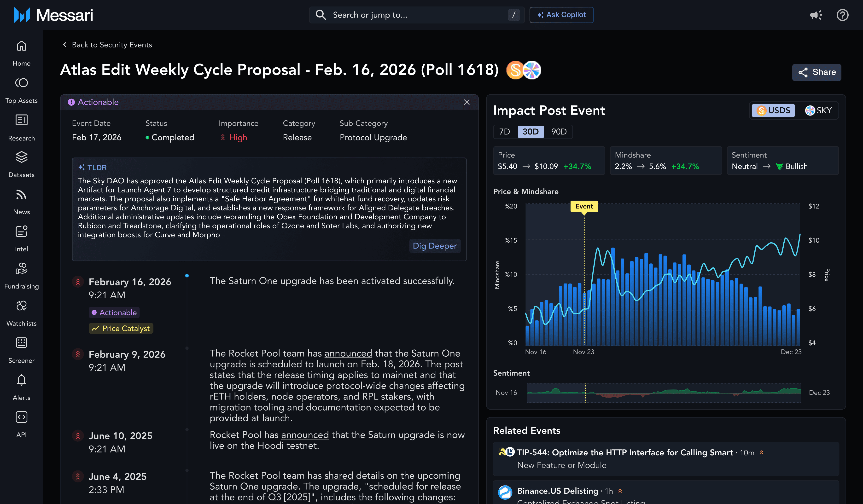Select the USDS asset toggle
863x504 pixels.
coord(773,110)
